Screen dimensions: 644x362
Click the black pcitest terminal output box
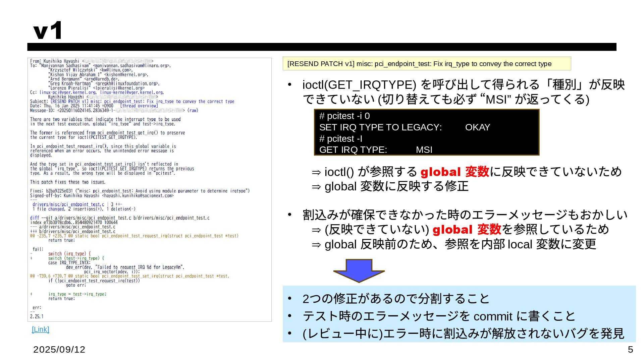[426, 132]
